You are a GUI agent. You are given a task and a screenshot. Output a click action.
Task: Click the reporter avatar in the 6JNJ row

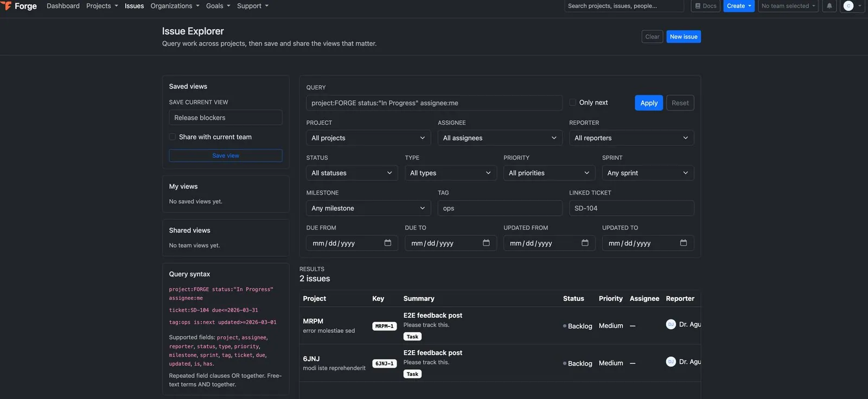coord(671,362)
